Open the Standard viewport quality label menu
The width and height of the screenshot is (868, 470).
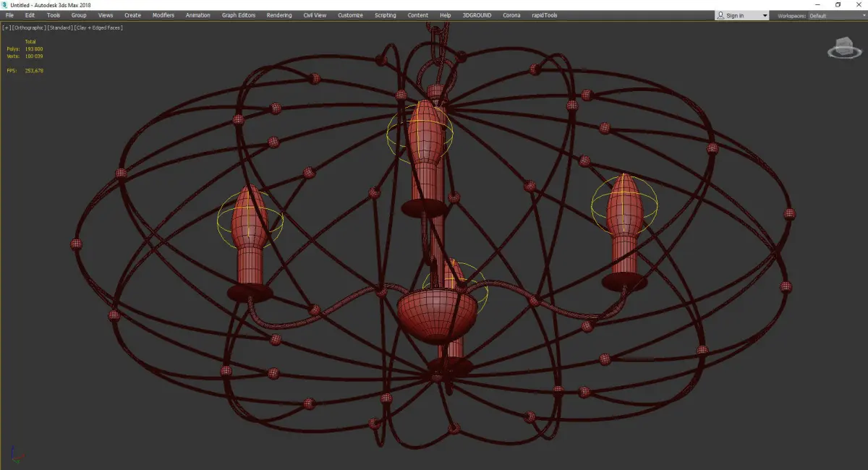tap(59, 27)
